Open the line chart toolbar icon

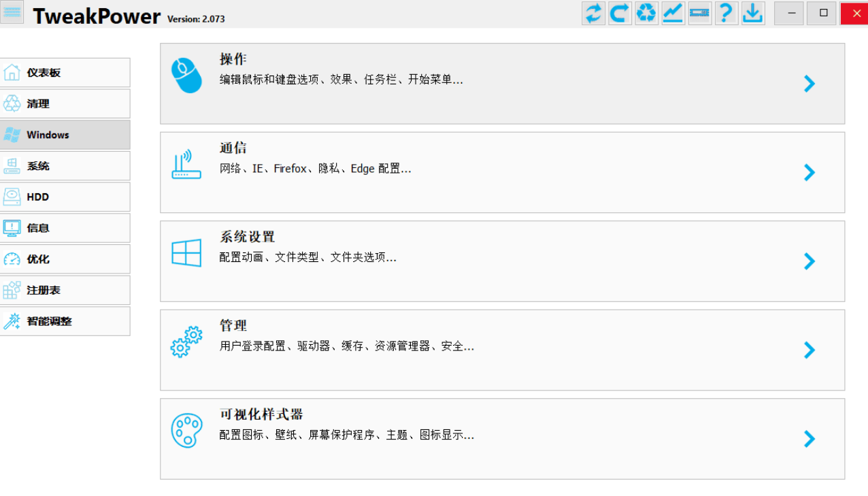(x=673, y=13)
